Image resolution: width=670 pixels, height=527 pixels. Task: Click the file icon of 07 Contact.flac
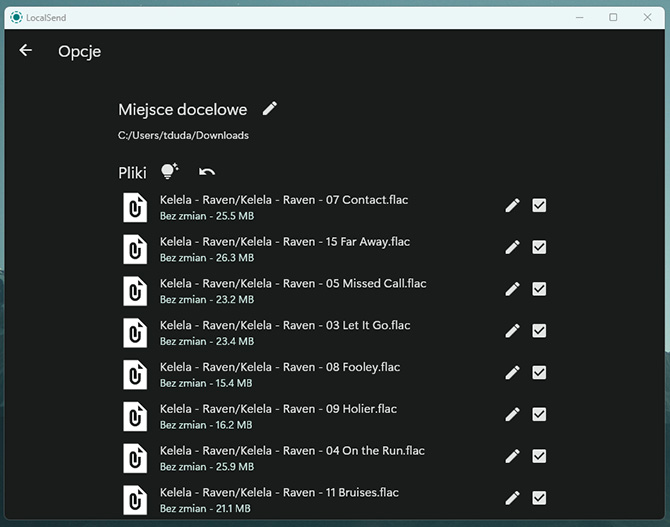pos(135,207)
